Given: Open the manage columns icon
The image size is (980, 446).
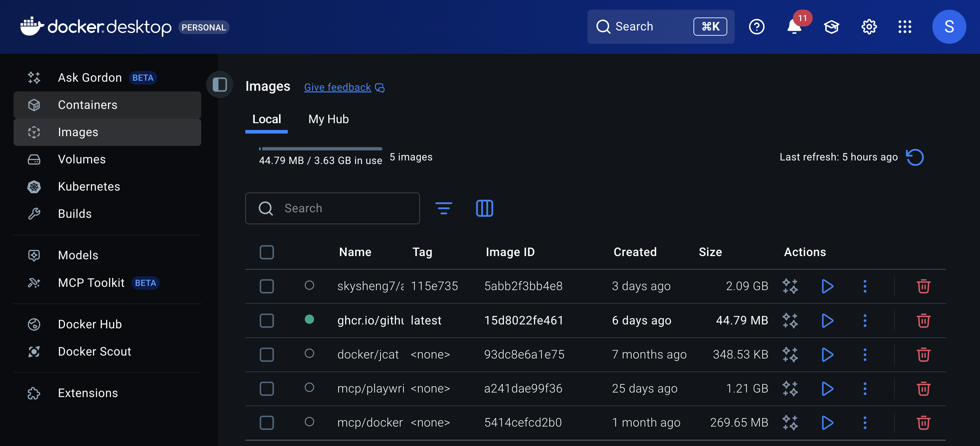Looking at the screenshot, I should (484, 208).
